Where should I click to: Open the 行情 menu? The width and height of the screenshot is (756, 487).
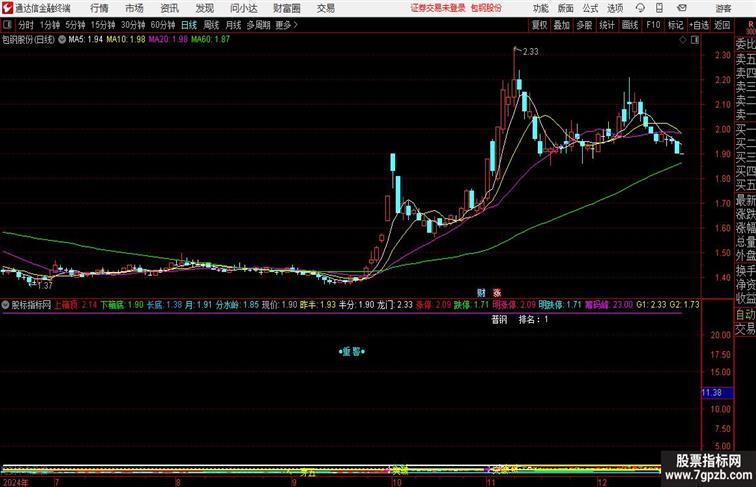pyautogui.click(x=99, y=8)
